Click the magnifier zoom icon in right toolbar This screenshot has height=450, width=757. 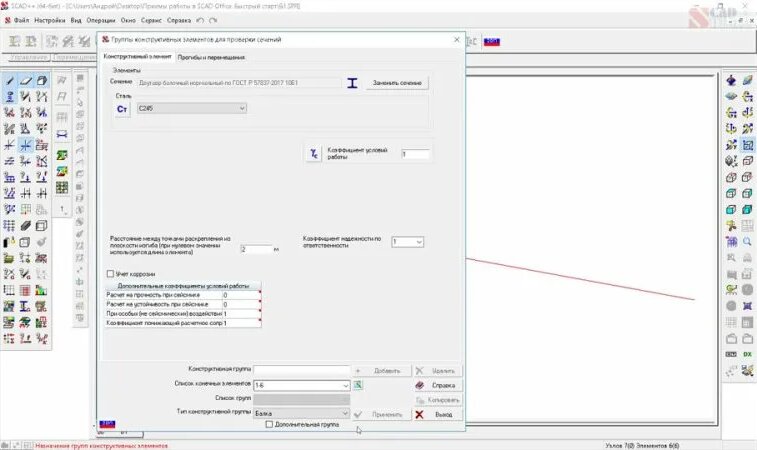747,241
